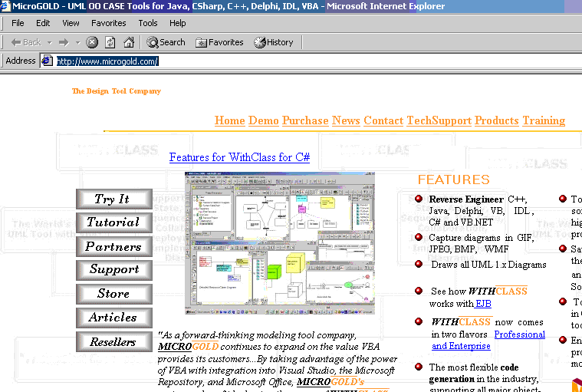Click the 'Features for WithClass for C#' link

point(239,157)
